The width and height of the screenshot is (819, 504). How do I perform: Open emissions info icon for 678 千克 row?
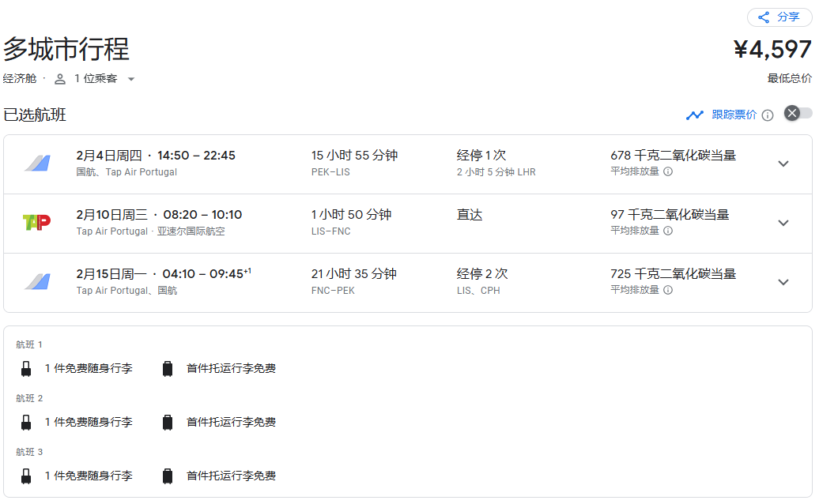click(x=668, y=171)
